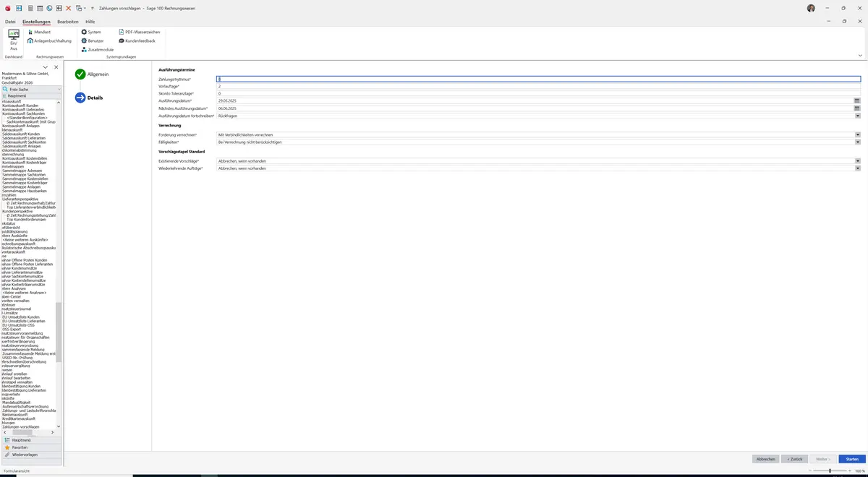Click the Zahlungsrhythmus input field
This screenshot has width=868, height=477.
click(x=539, y=79)
